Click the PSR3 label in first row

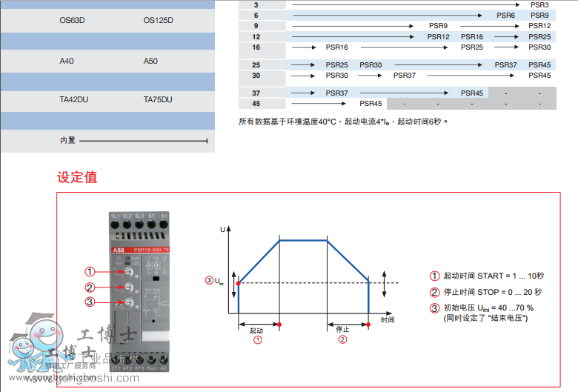pos(539,4)
